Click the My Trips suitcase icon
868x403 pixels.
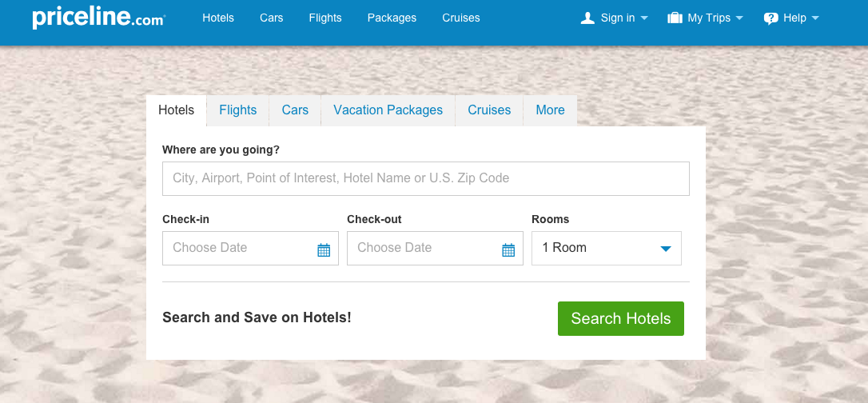tap(675, 18)
